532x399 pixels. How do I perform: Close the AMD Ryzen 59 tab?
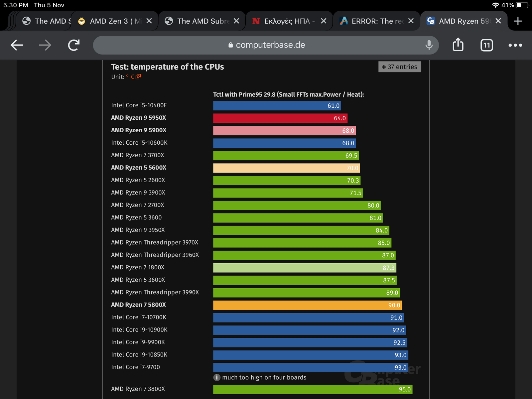[498, 21]
